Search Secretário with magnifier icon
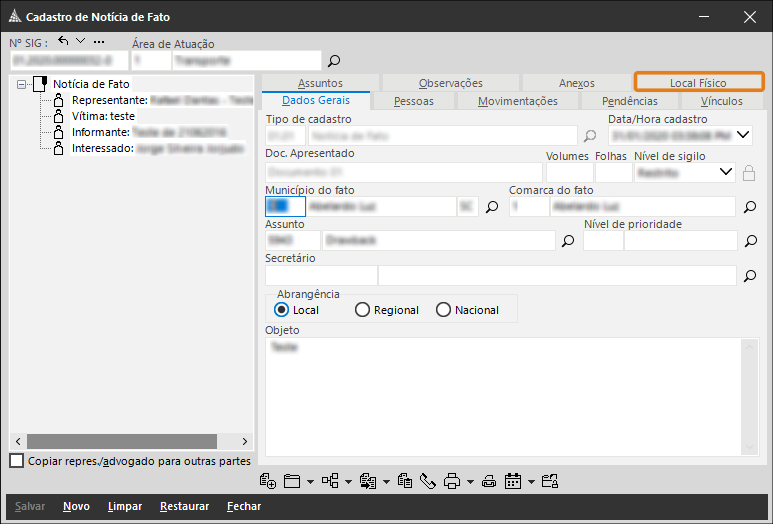773x524 pixels. coord(750,276)
